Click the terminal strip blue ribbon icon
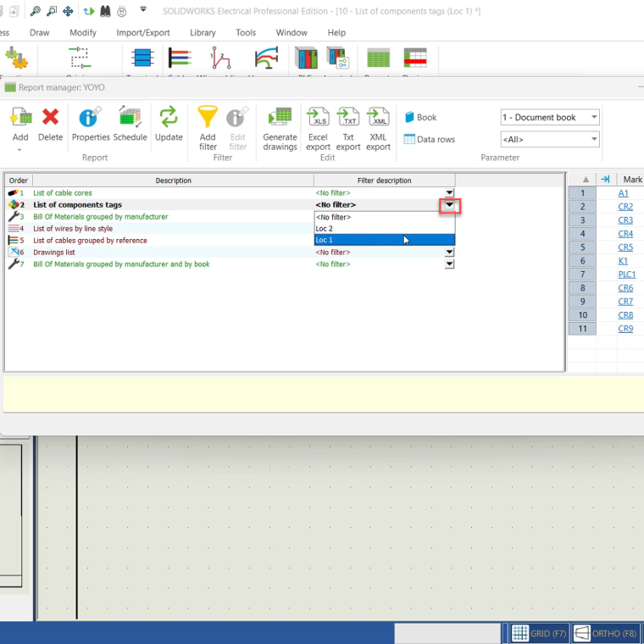Screen dimensions: 644x644 (x=142, y=58)
